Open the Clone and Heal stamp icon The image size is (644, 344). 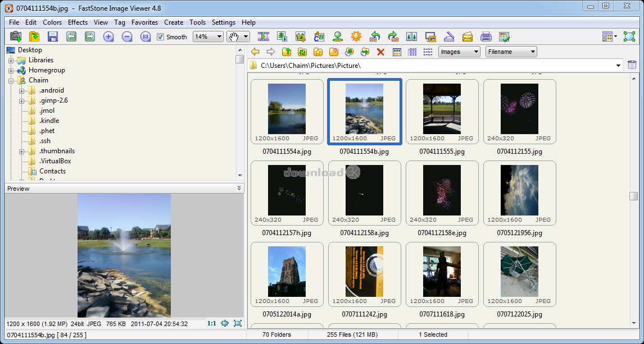pos(338,36)
